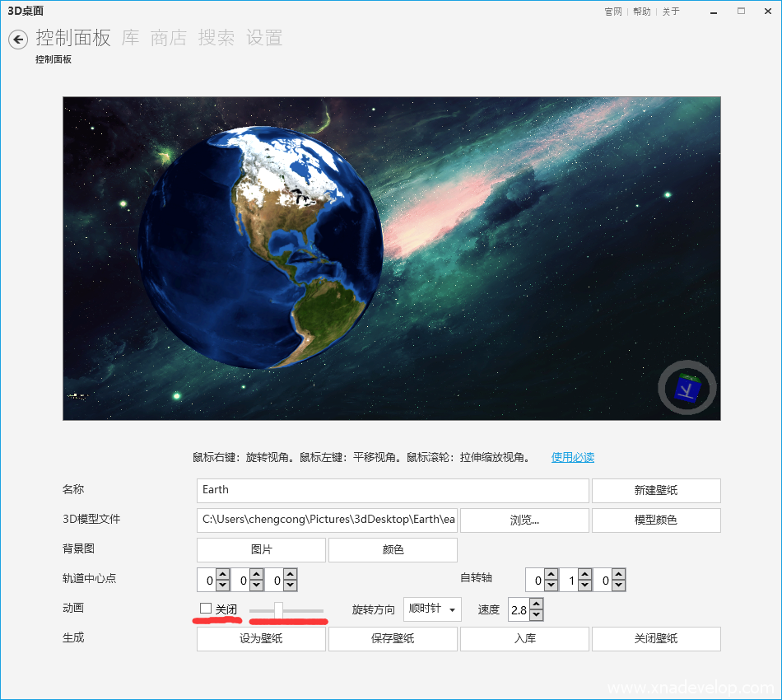Click the 保存壁纸 button
Viewport: 782px width, 700px height.
393,638
